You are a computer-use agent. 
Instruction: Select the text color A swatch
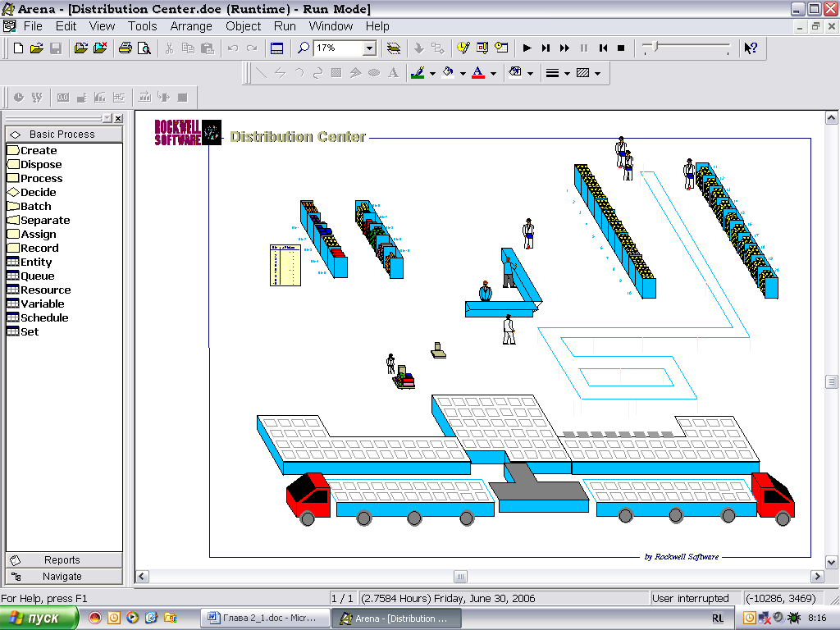pos(478,73)
